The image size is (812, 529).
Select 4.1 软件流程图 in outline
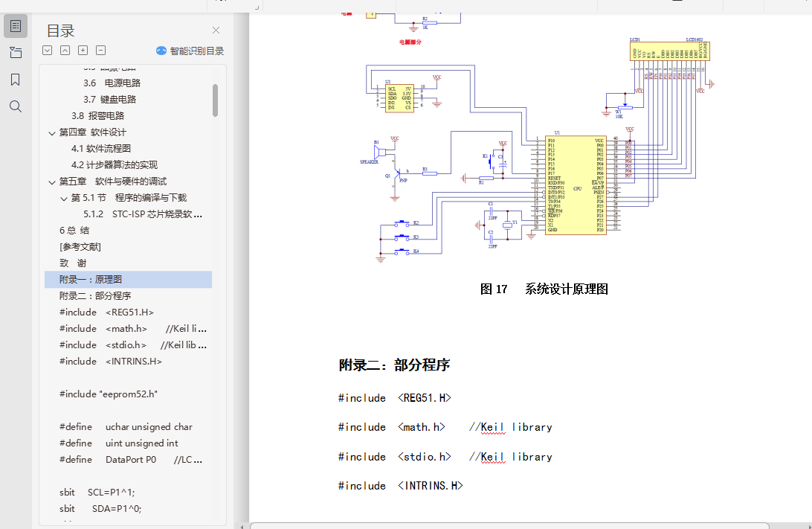[101, 149]
